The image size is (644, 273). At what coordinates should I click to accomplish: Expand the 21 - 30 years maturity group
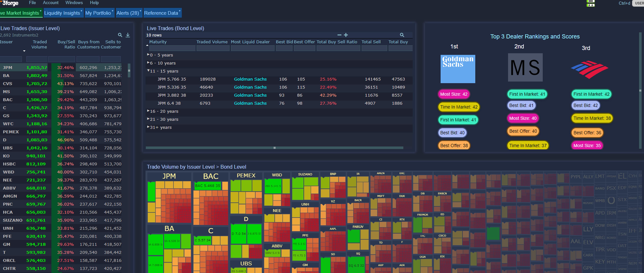pyautogui.click(x=148, y=119)
